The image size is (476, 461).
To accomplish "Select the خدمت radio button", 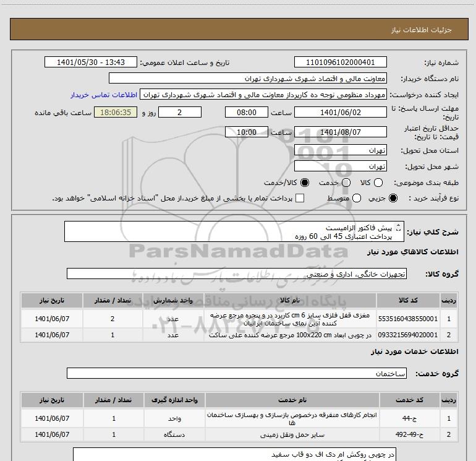I will pos(346,183).
